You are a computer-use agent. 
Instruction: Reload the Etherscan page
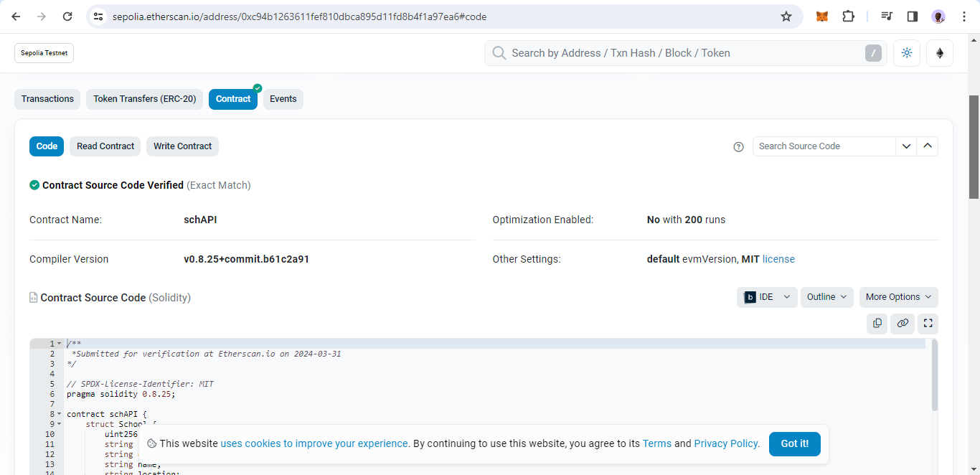coord(67,17)
